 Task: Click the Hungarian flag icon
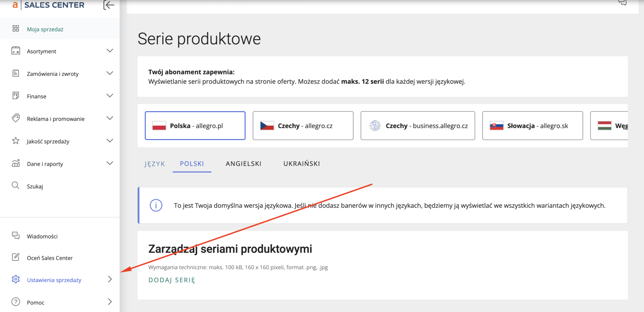point(604,126)
